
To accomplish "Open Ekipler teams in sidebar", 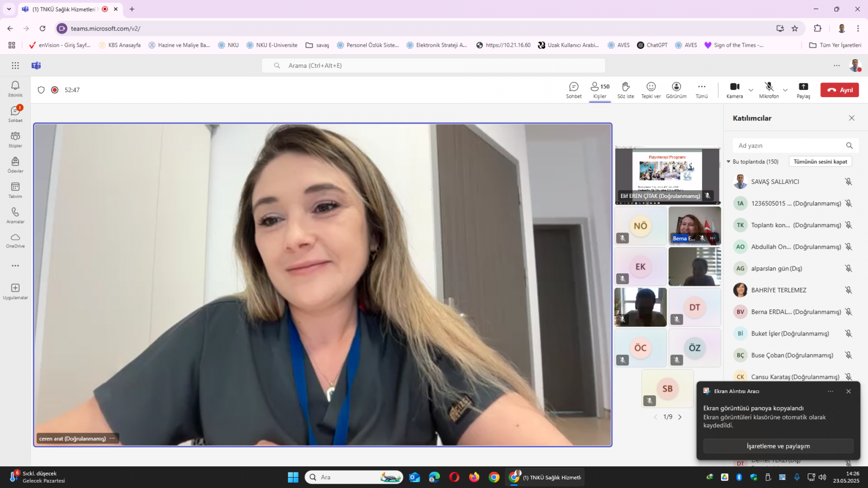I will tap(15, 139).
